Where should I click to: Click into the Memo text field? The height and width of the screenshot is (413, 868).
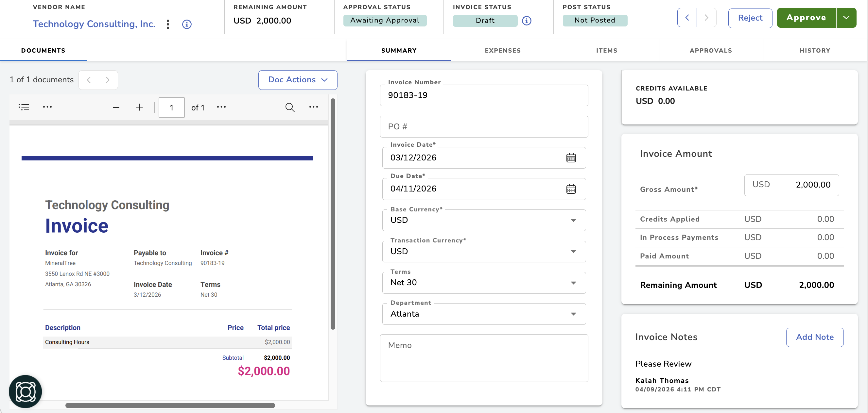tap(484, 358)
